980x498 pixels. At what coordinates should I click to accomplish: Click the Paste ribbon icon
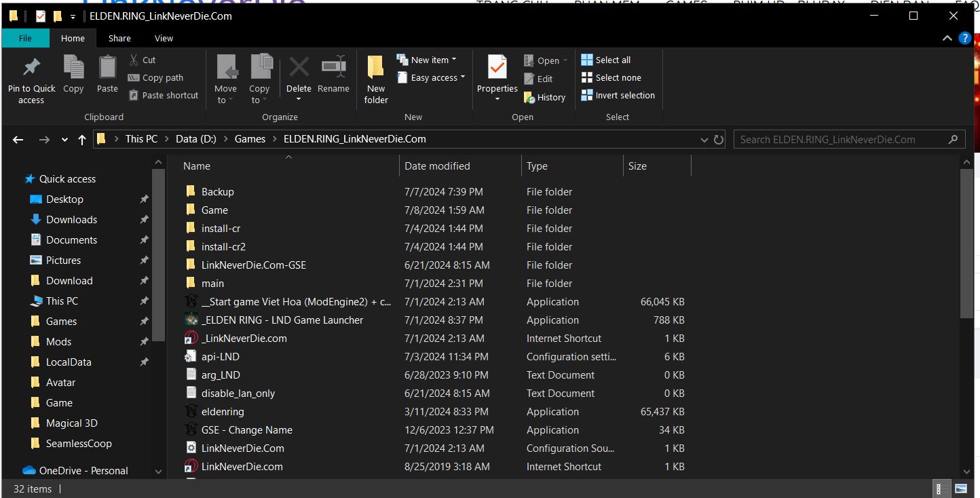click(107, 68)
